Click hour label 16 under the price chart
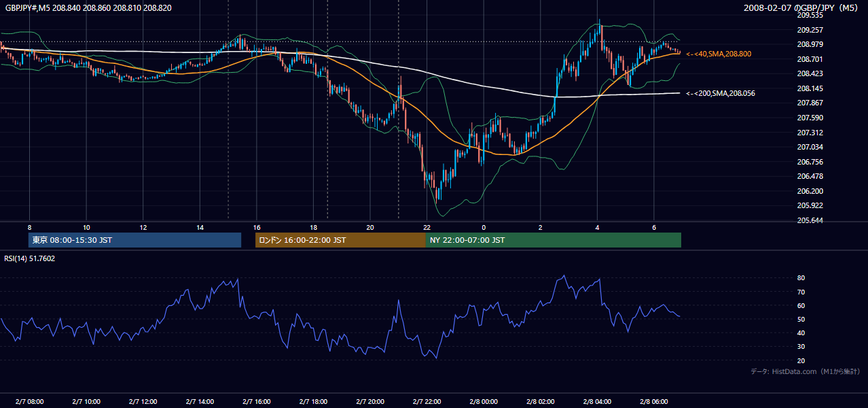This screenshot has width=868, height=408. (x=257, y=227)
